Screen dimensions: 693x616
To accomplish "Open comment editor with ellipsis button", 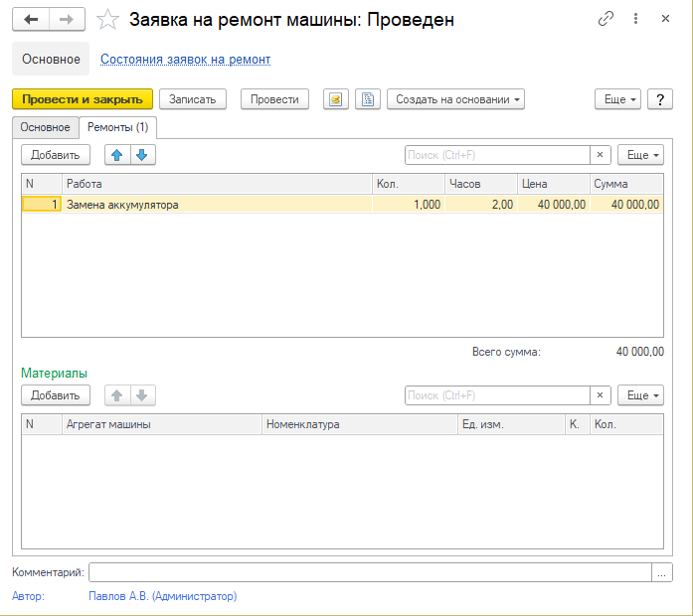I will (661, 572).
